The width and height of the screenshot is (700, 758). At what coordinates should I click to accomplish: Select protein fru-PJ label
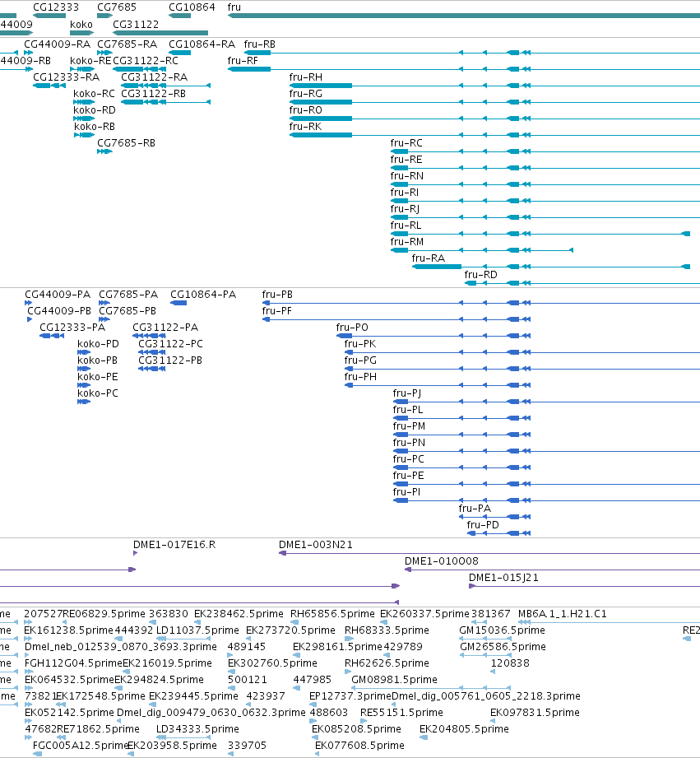coord(407,393)
